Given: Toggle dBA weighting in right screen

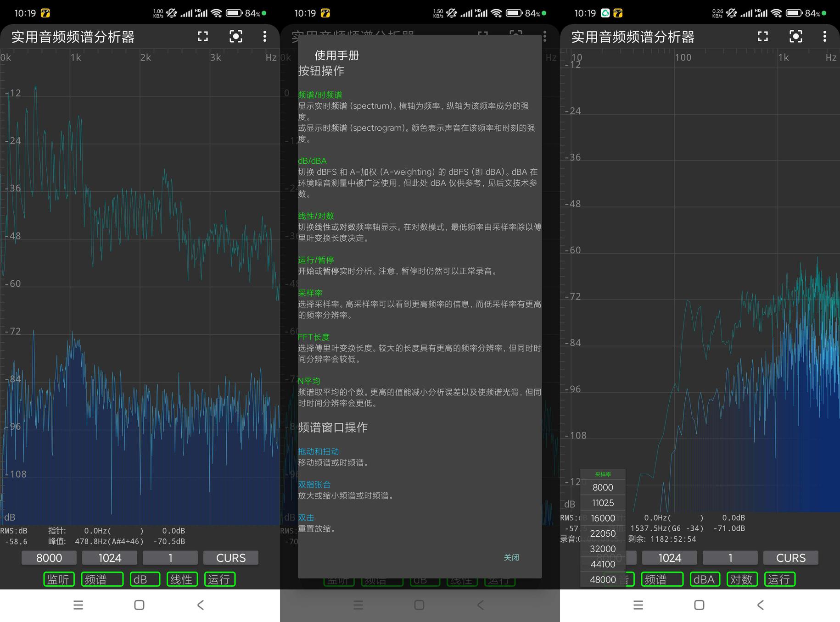Looking at the screenshot, I should click(705, 579).
